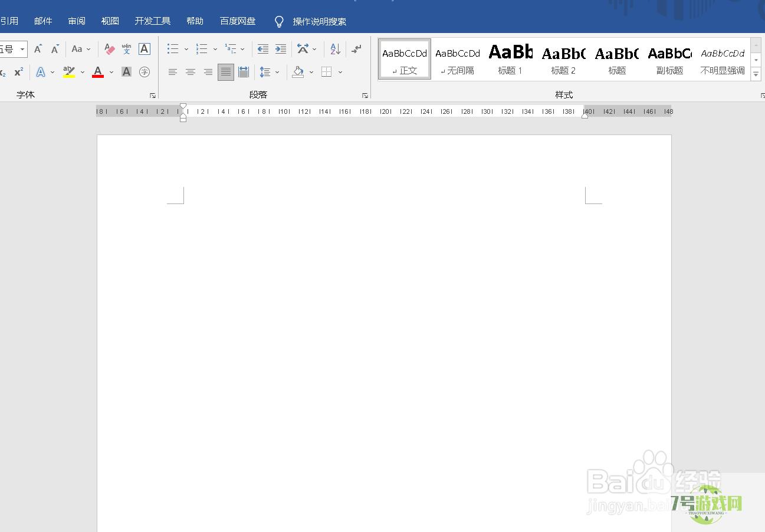Insert enclosed character icon
The height and width of the screenshot is (532, 765).
pos(145,72)
